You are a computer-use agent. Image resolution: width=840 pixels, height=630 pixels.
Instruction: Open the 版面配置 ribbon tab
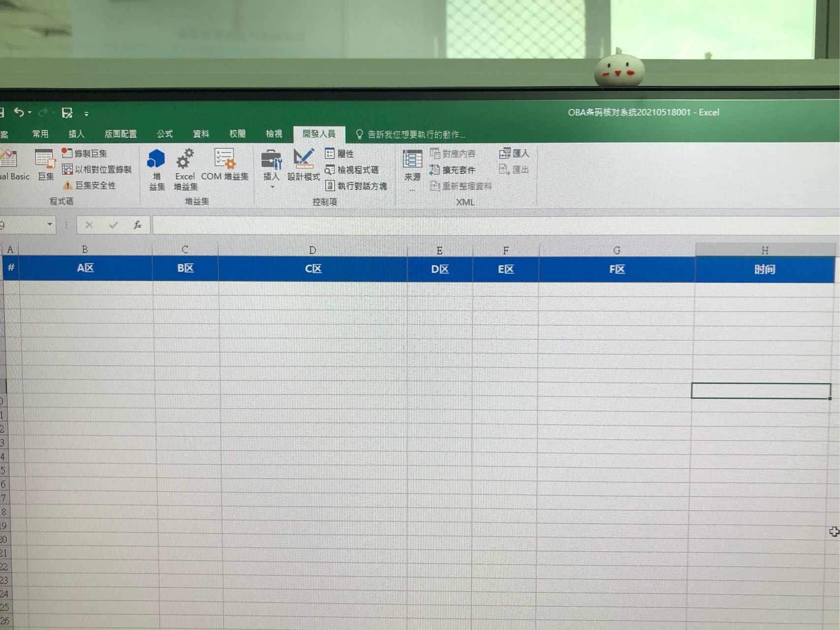click(x=121, y=134)
